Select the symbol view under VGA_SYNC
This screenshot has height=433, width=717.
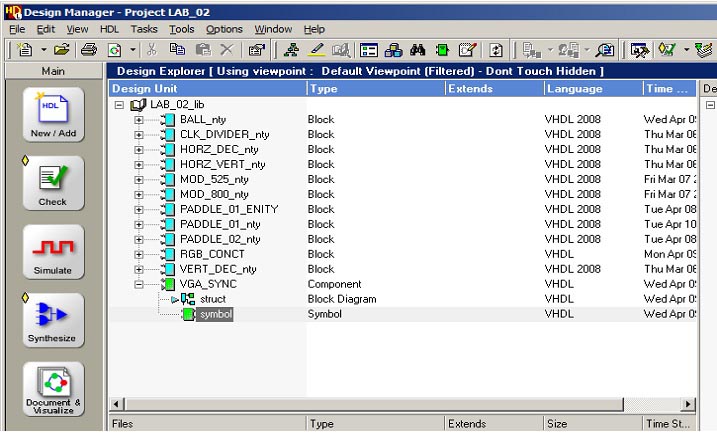tap(215, 314)
